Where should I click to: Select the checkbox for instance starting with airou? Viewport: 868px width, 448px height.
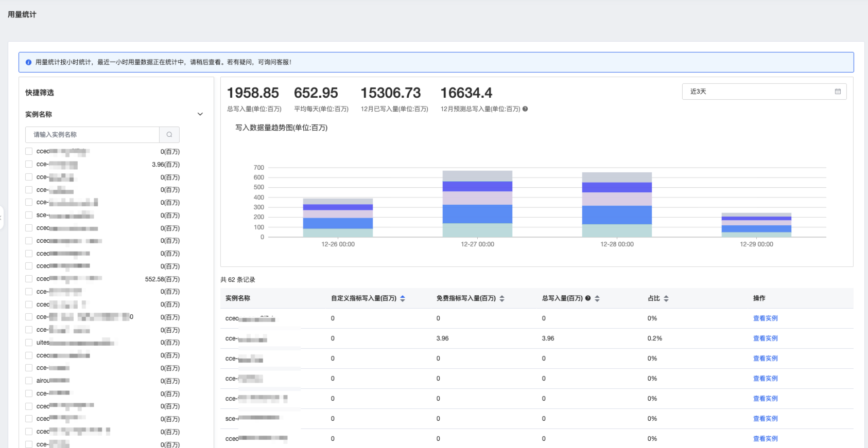(29, 381)
